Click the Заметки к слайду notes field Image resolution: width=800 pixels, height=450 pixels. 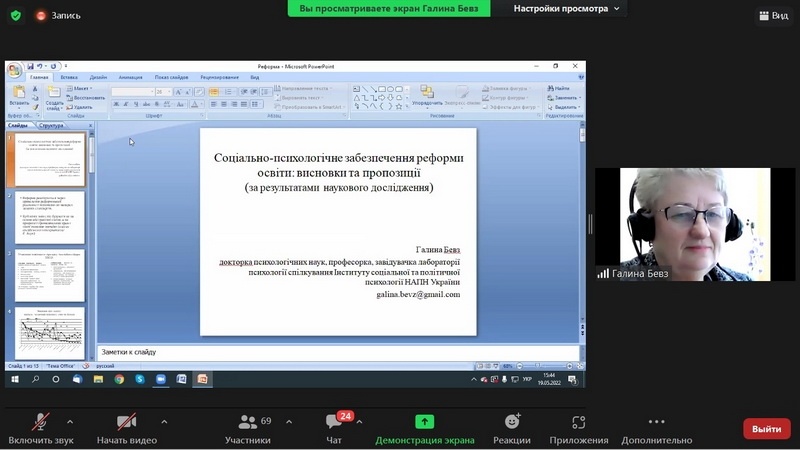338,352
